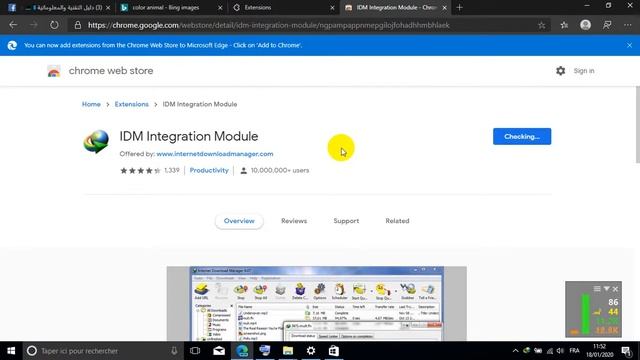640x360 pixels.
Task: Open a new tab with plus button
Action: (460, 7)
